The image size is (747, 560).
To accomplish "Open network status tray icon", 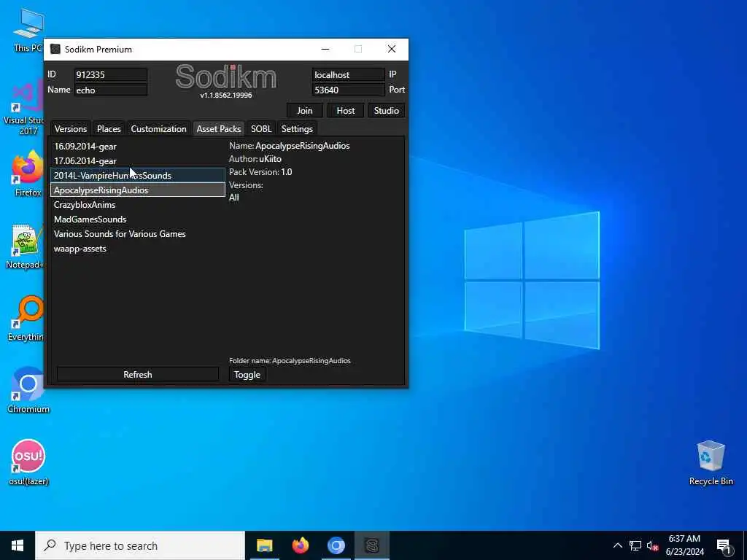I will pos(635,545).
